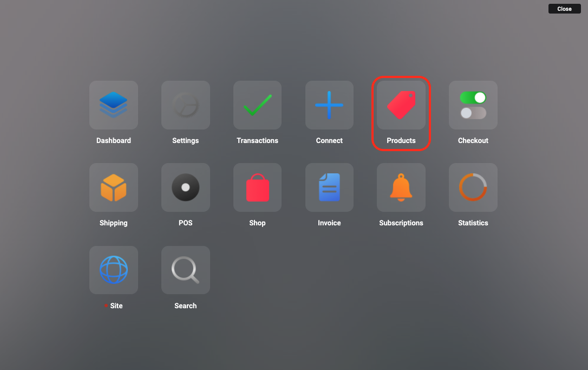Open the Products red tag icon
The height and width of the screenshot is (370, 588).
401,105
